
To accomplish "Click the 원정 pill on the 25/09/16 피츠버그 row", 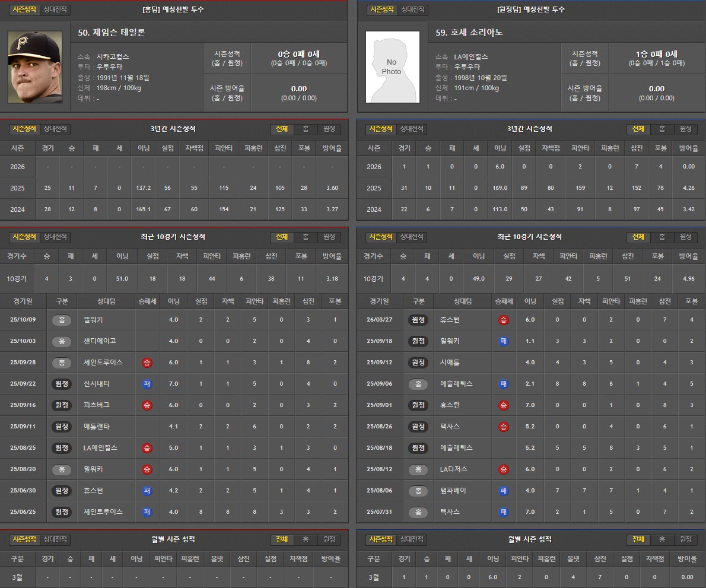I will 62,405.
